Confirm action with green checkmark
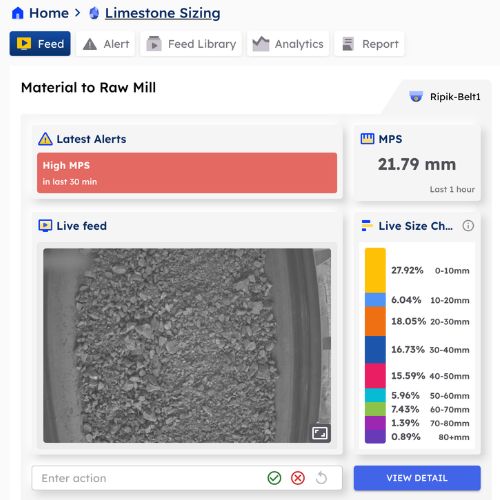The image size is (500, 500). click(x=274, y=478)
